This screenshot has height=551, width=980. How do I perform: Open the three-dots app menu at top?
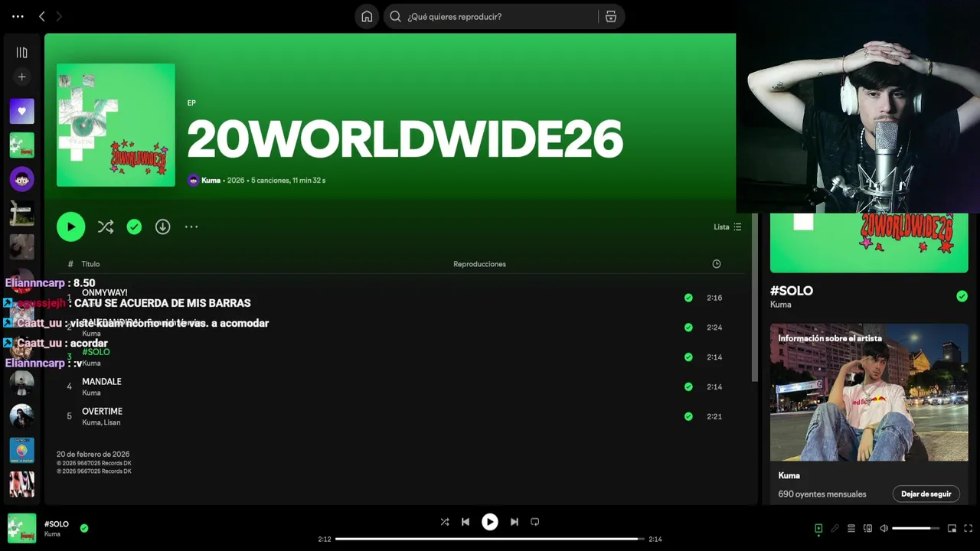(x=18, y=16)
